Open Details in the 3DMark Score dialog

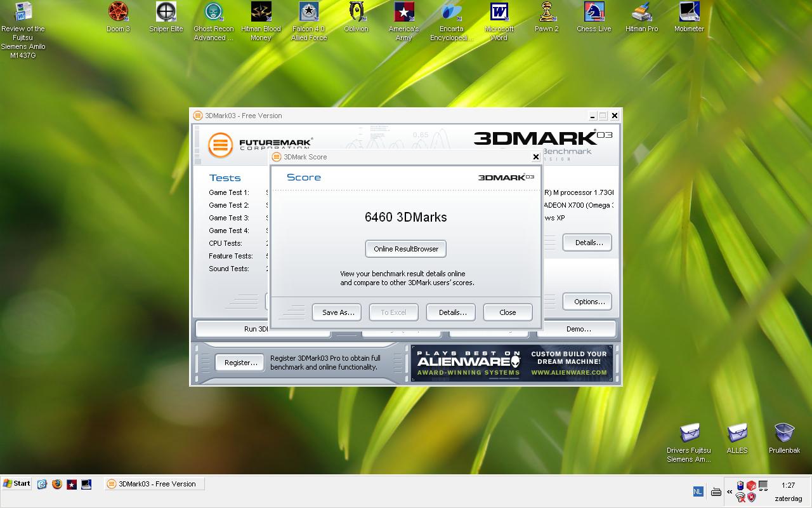(x=451, y=312)
